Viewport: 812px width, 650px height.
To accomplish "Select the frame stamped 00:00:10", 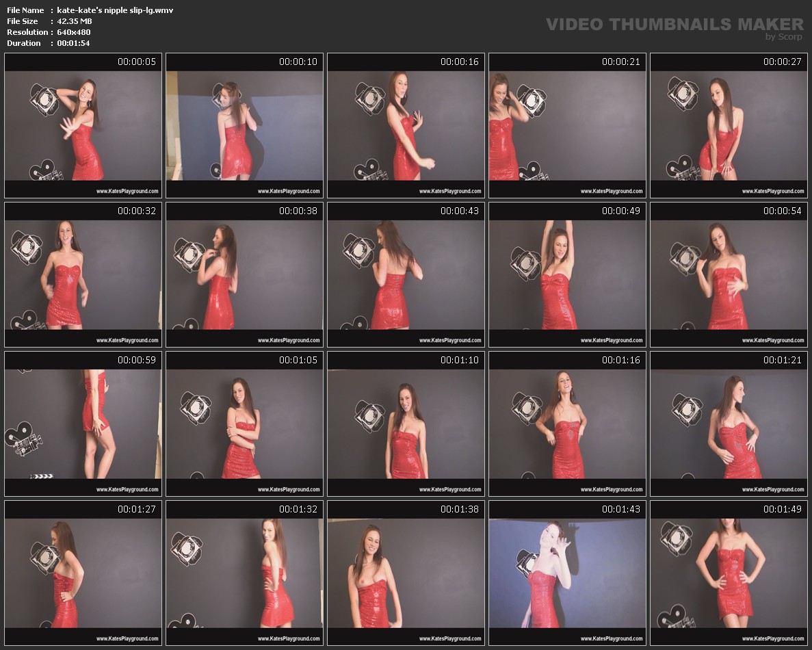I will (245, 126).
